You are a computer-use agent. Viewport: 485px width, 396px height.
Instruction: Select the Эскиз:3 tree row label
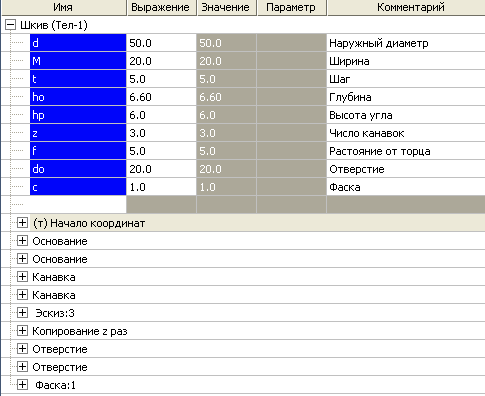click(x=55, y=313)
